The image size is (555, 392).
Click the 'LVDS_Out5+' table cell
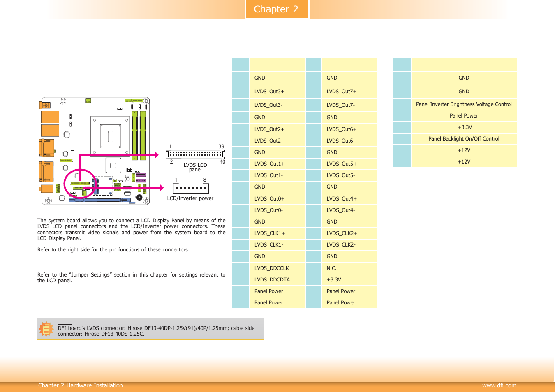pyautogui.click(x=349, y=164)
